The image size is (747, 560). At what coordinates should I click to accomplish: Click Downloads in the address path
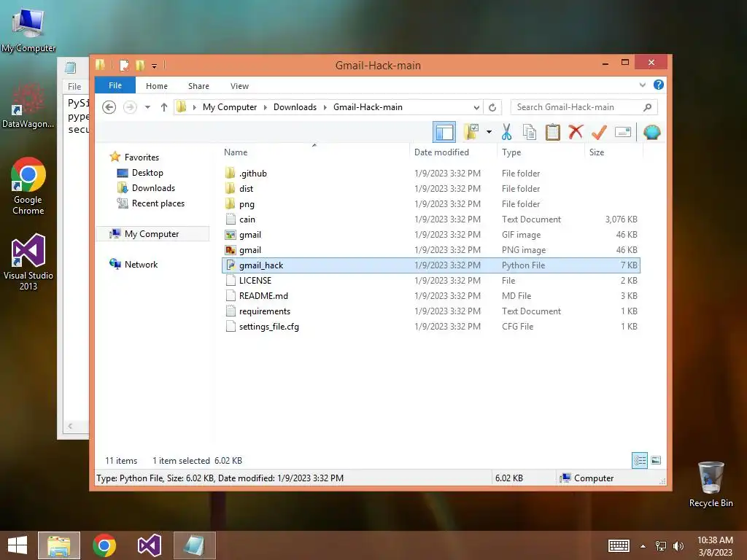(295, 107)
